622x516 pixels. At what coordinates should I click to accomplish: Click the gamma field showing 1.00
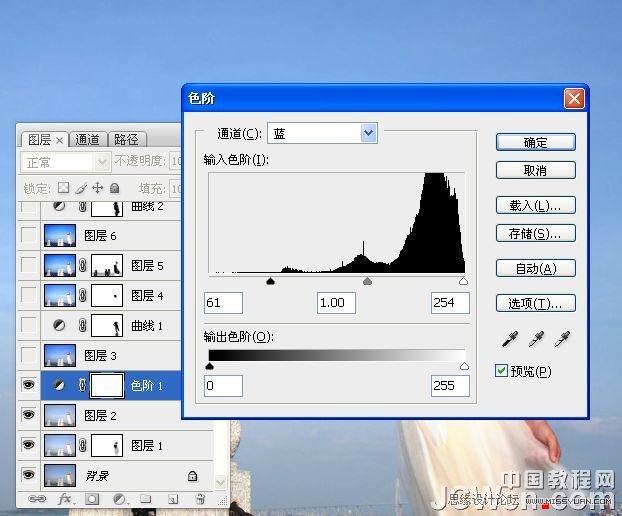pyautogui.click(x=336, y=303)
